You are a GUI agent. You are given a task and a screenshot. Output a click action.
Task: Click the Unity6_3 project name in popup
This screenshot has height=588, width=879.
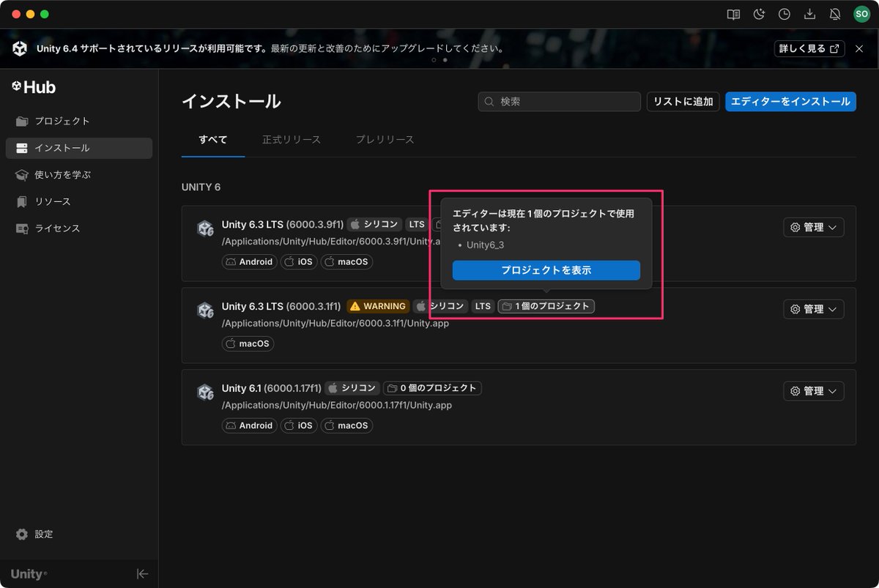485,245
